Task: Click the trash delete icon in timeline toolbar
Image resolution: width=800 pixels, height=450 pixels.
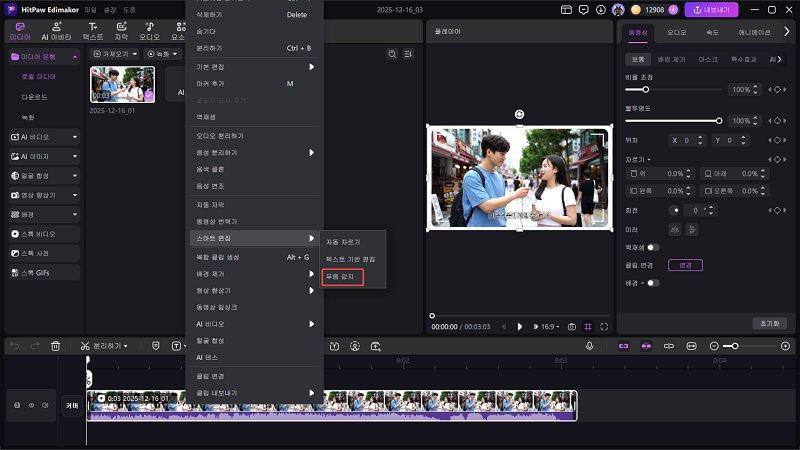Action: coord(56,346)
